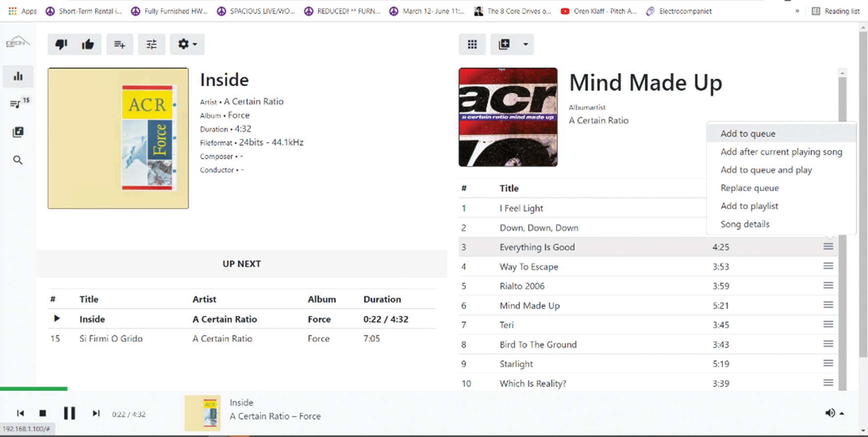Skip to next track button
Image resolution: width=868 pixels, height=437 pixels.
[96, 413]
